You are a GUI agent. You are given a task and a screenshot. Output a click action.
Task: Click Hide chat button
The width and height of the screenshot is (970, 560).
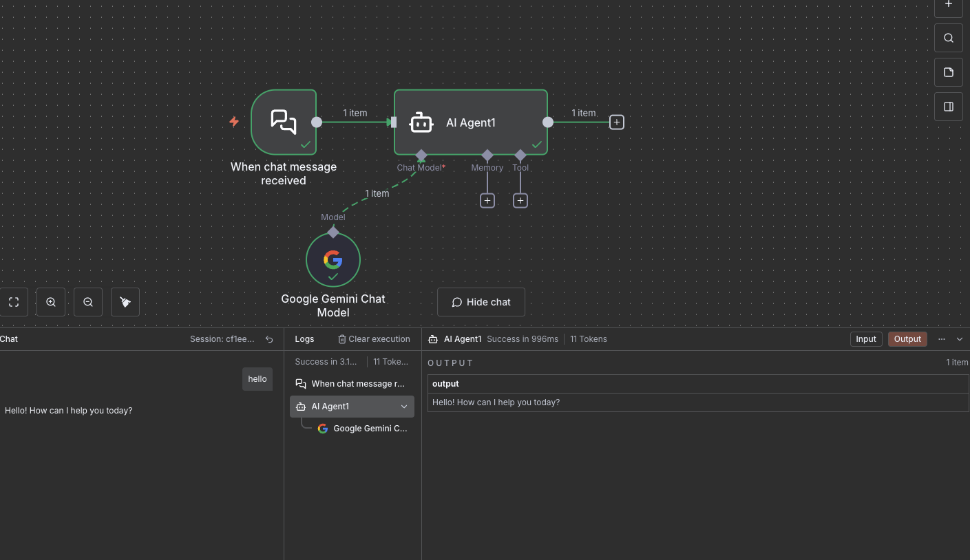481,302
